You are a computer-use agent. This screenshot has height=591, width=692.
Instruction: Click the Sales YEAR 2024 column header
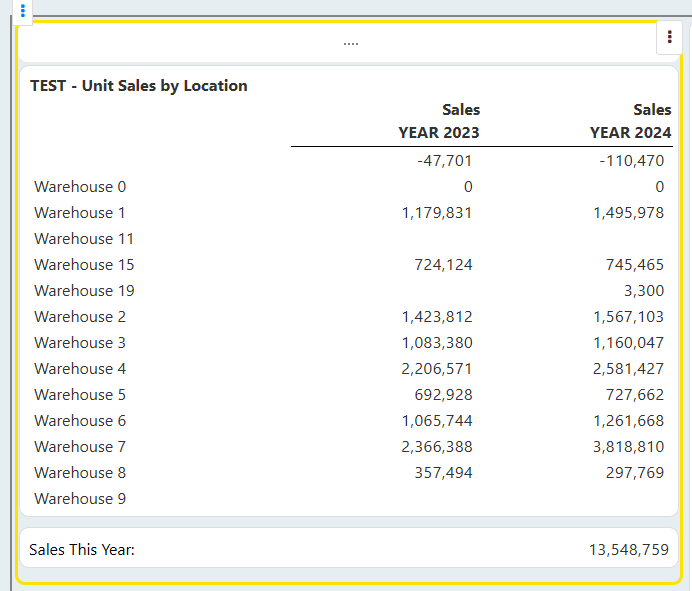[x=630, y=121]
